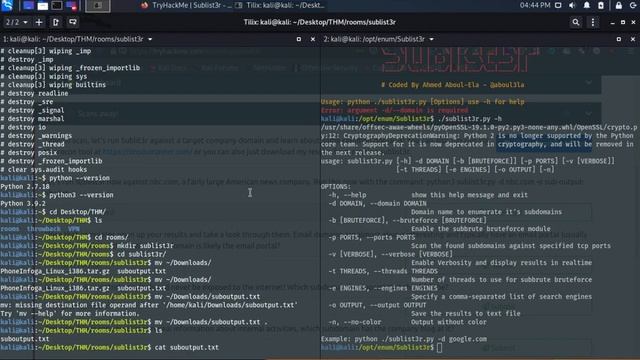Open terminal 2 title dropdown menu
Screen dimensions: 640x360
coord(431,39)
